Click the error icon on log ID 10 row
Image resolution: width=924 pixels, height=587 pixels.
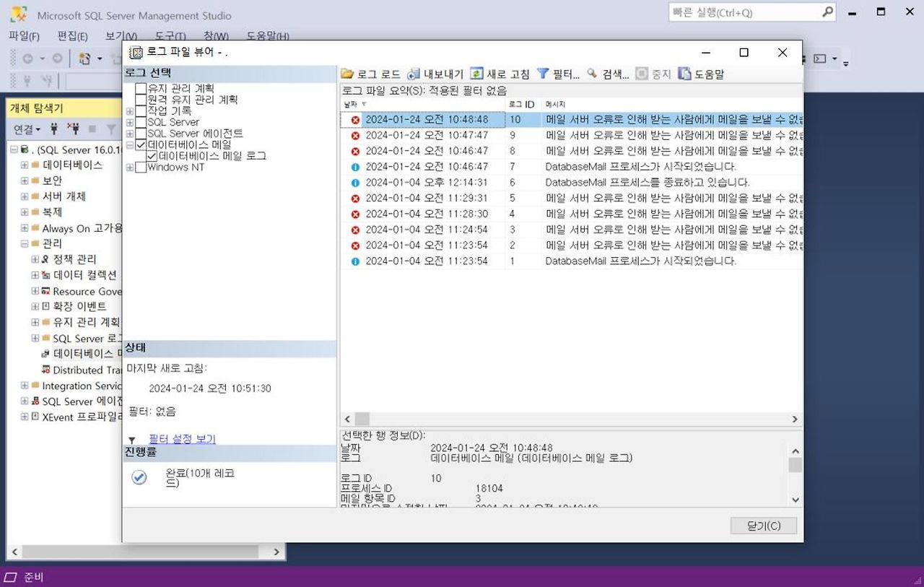click(x=355, y=120)
